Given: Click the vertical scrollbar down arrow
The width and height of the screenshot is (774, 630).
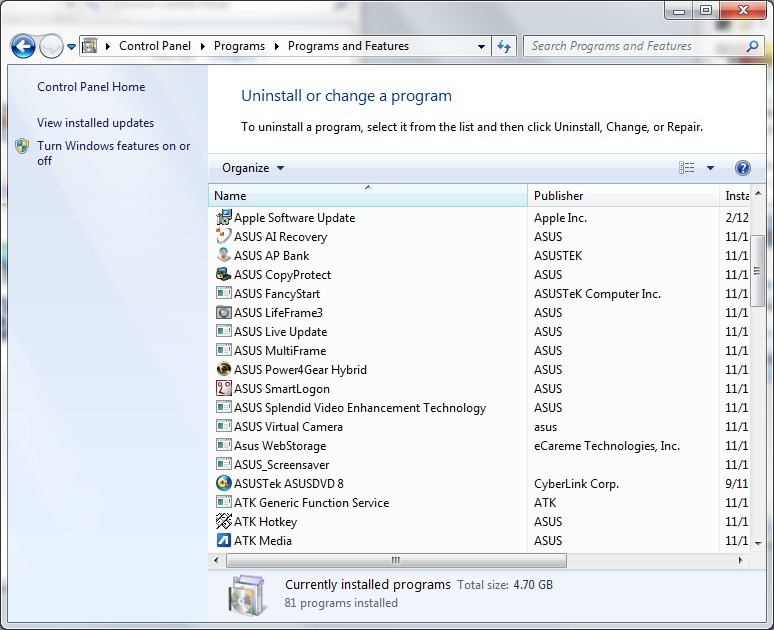Looking at the screenshot, I should (758, 543).
